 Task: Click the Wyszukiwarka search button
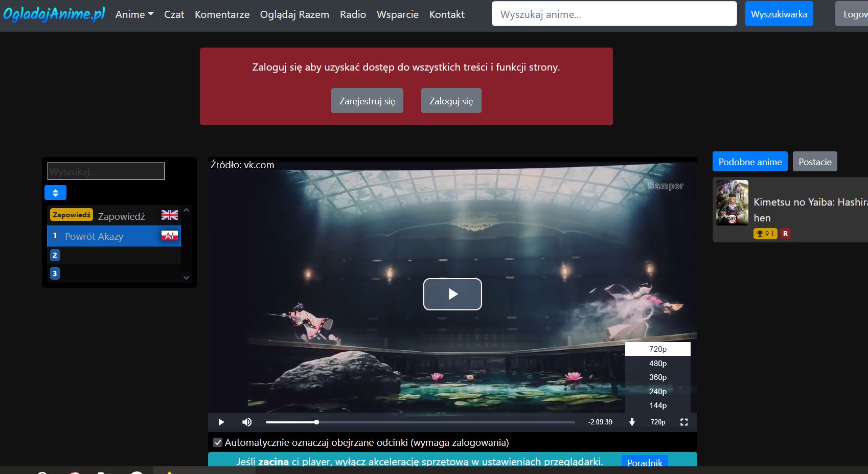779,14
